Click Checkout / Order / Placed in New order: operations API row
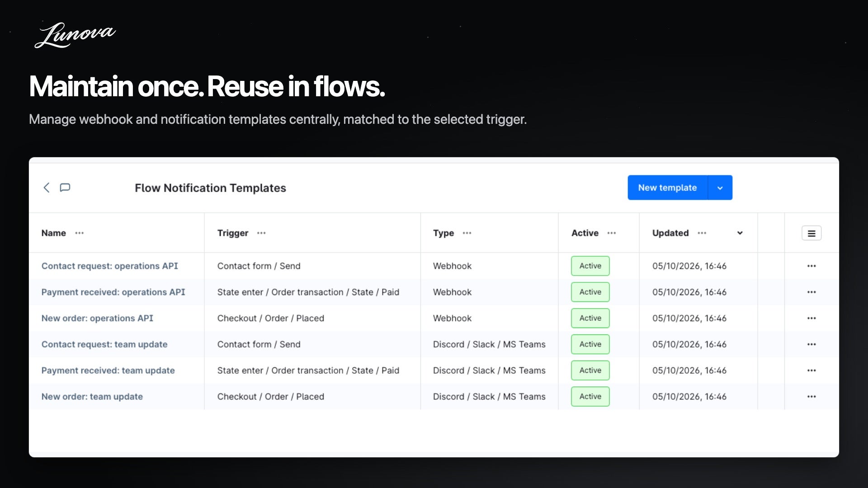Viewport: 868px width, 488px height. (270, 319)
